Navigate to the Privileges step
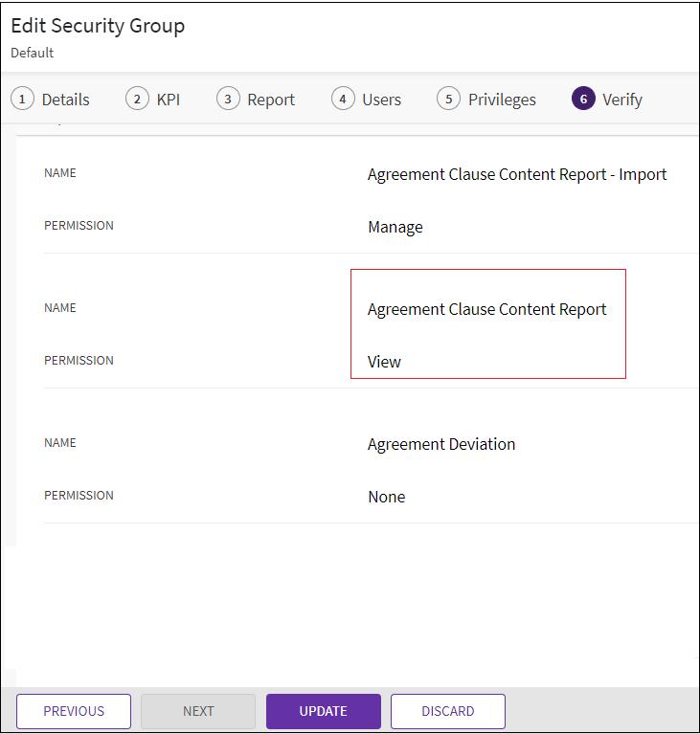 coord(502,100)
